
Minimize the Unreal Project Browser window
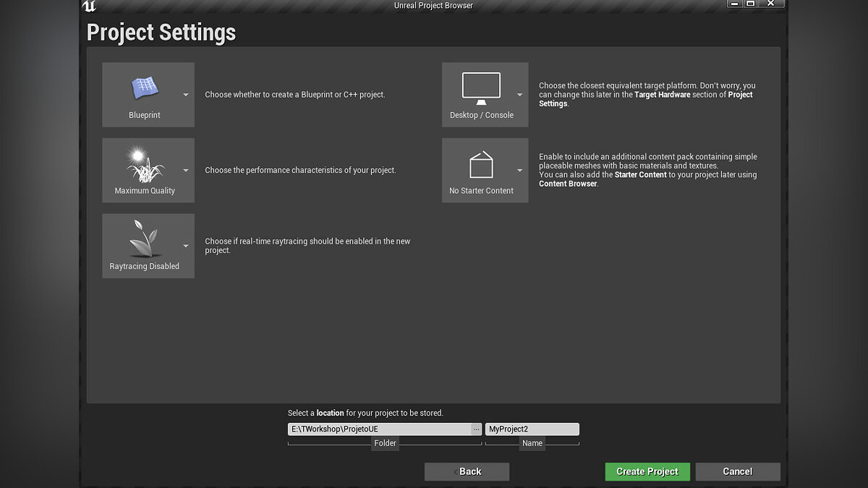tap(732, 4)
